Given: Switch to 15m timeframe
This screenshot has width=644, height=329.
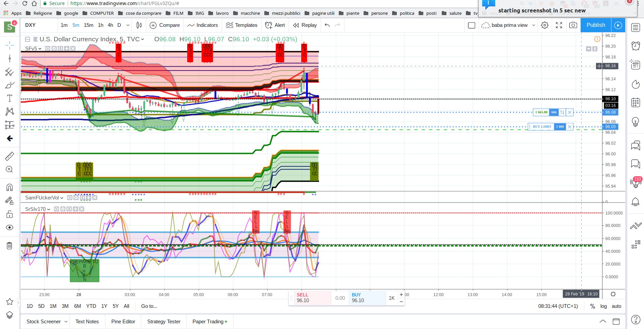Looking at the screenshot, I should tap(89, 25).
